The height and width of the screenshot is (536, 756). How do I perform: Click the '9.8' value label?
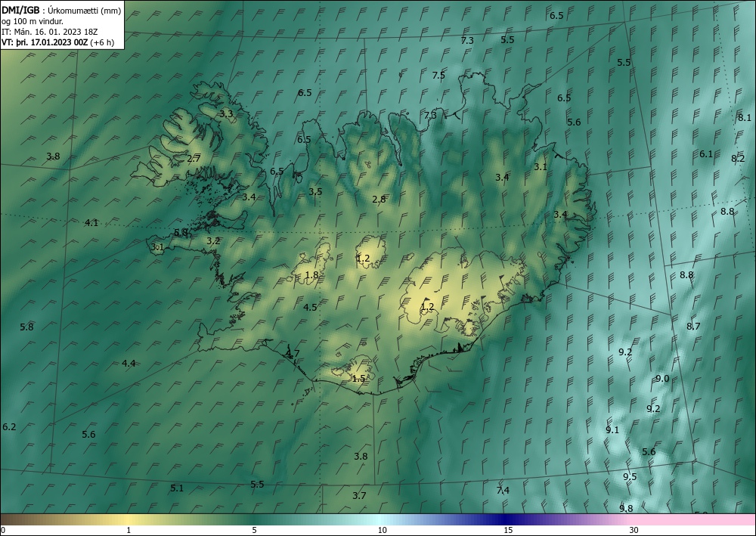click(626, 509)
